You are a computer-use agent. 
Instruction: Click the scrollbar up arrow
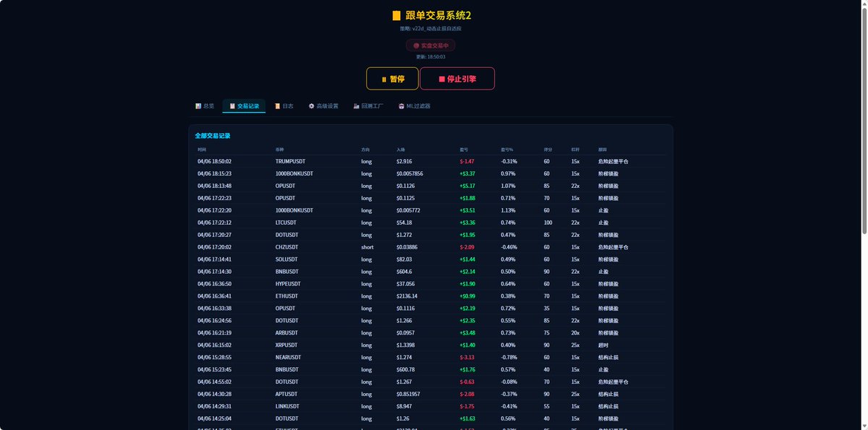click(x=864, y=4)
